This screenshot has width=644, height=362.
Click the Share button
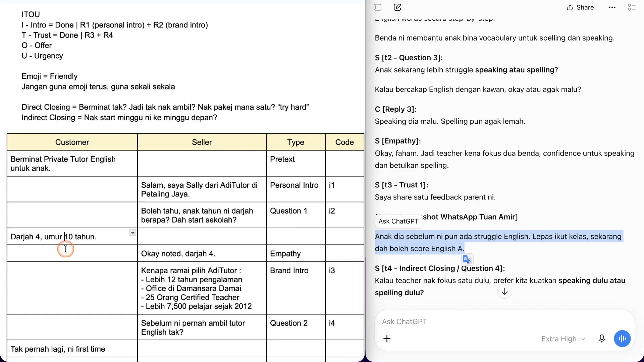pos(580,7)
